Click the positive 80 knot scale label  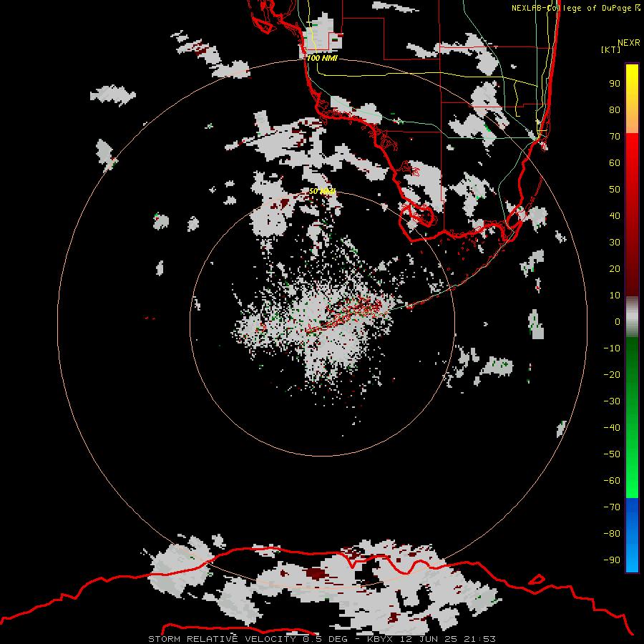pos(615,110)
